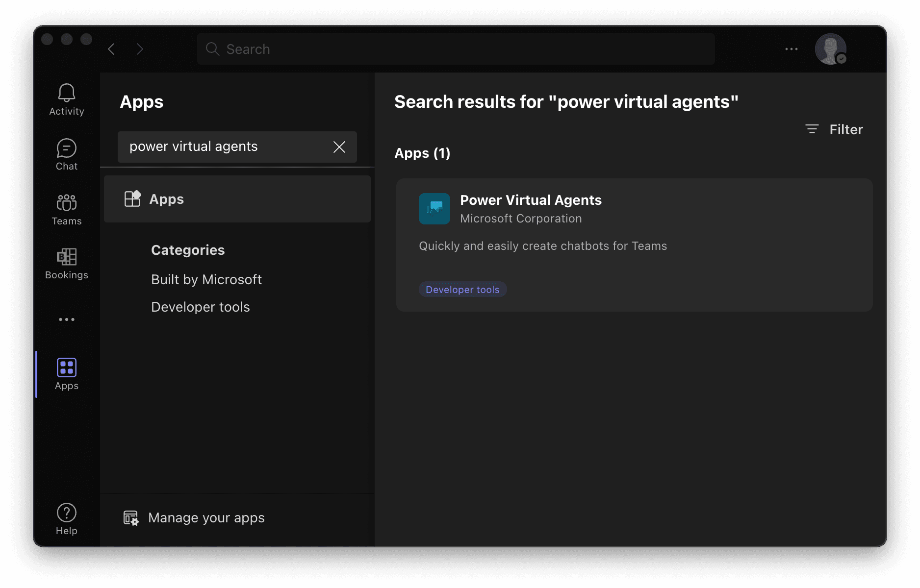Viewport: 920px width, 588px height.
Task: Click the app description text in card
Action: pos(543,246)
